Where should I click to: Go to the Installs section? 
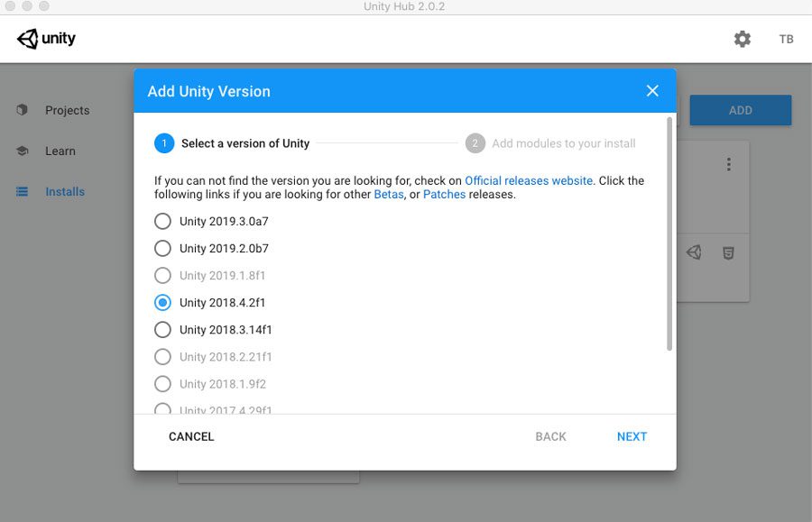click(x=65, y=191)
